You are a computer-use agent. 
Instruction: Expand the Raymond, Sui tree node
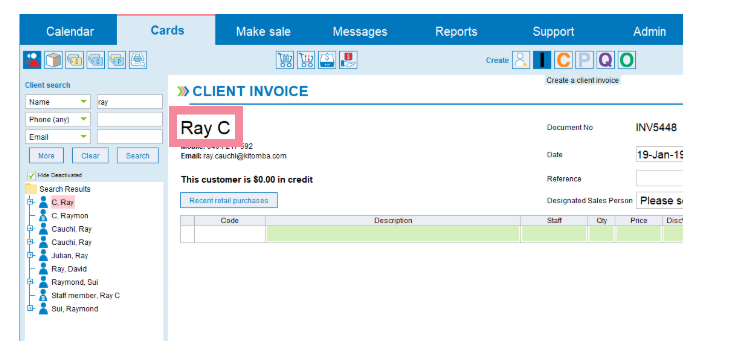point(30,282)
